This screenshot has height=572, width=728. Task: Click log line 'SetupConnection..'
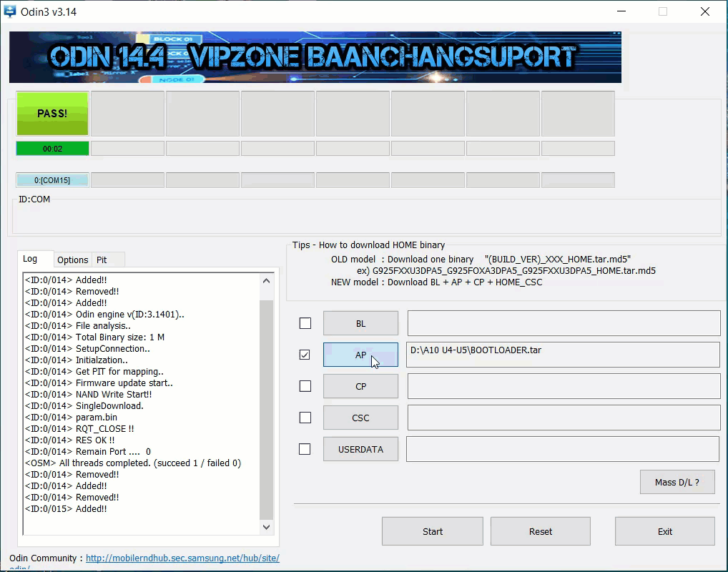click(x=87, y=349)
